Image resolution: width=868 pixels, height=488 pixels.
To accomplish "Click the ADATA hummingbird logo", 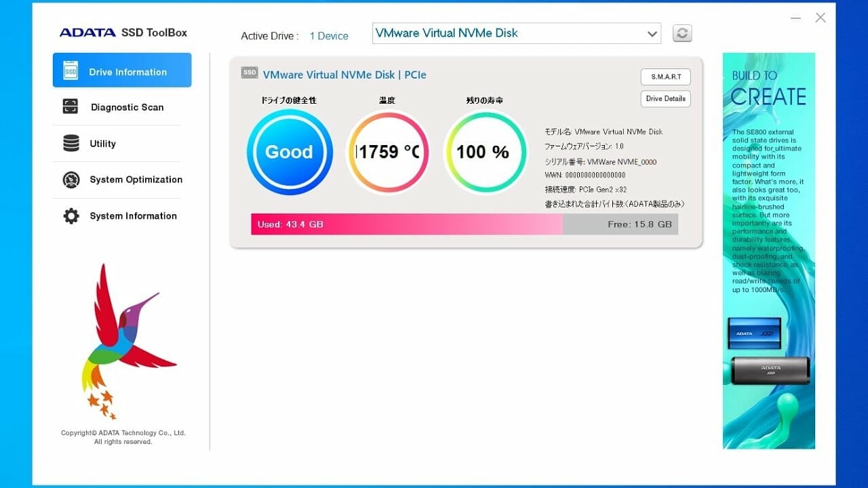I will pyautogui.click(x=123, y=340).
